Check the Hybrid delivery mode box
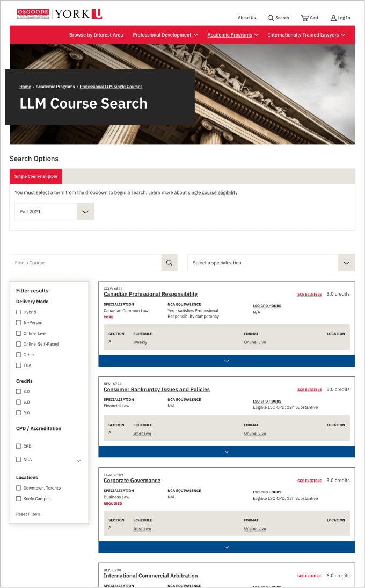The height and width of the screenshot is (588, 365). (18, 312)
